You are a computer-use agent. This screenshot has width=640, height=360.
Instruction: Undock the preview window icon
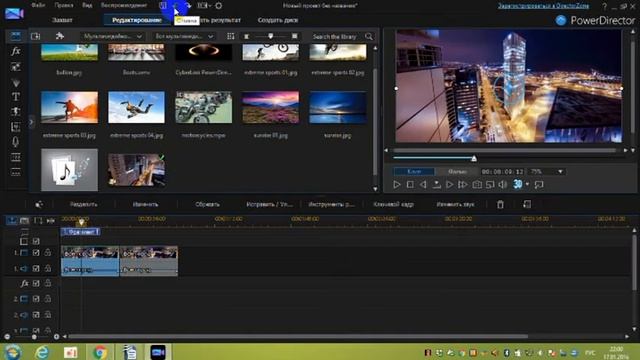click(539, 184)
